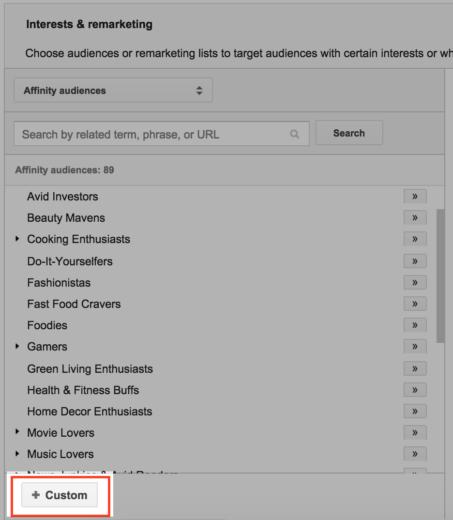Expand the Gamers category triangle

tap(17, 346)
